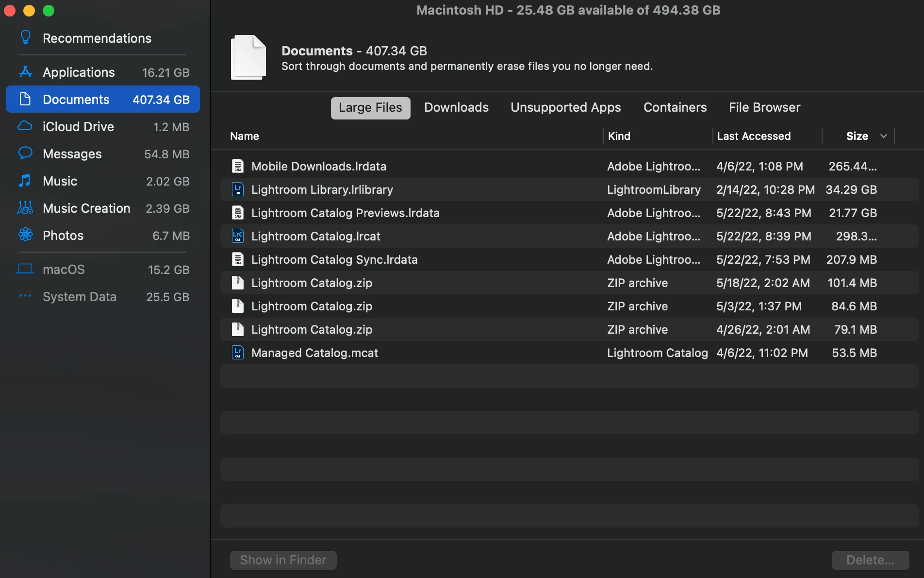Click the Lightroom Catalog Sync.lrdata file icon
924x578 pixels.
[238, 259]
